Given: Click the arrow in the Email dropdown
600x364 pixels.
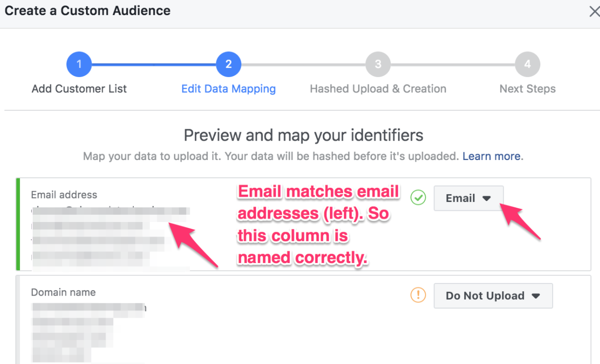Looking at the screenshot, I should pyautogui.click(x=486, y=199).
